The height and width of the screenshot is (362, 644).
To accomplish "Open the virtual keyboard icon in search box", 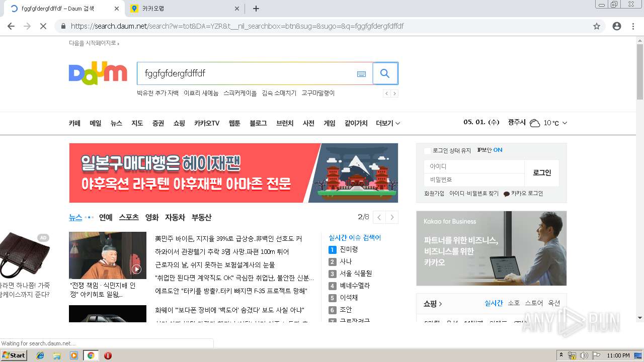I will click(361, 74).
